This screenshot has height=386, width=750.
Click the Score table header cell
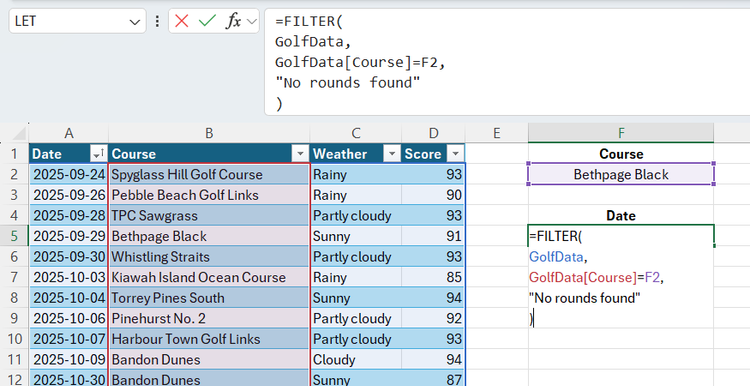[x=433, y=154]
